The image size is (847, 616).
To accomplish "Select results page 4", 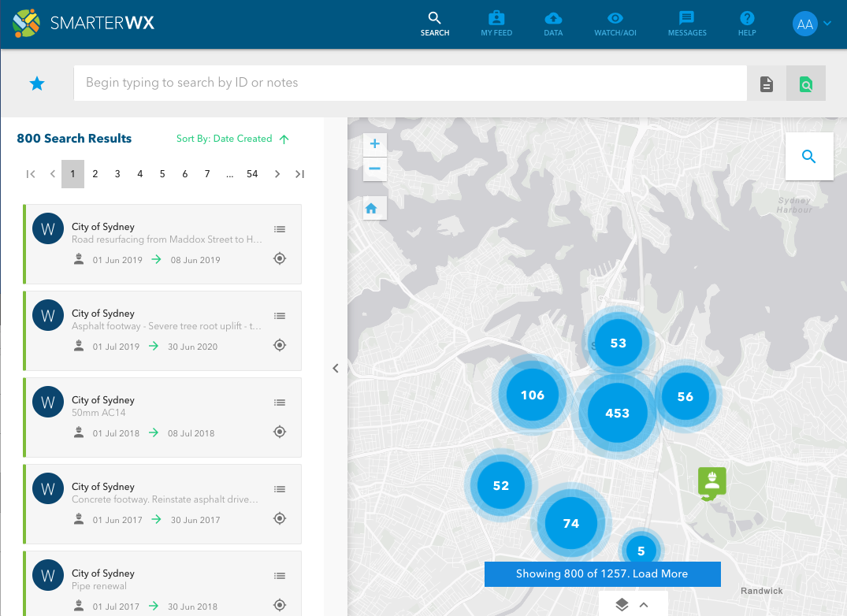I will (140, 174).
